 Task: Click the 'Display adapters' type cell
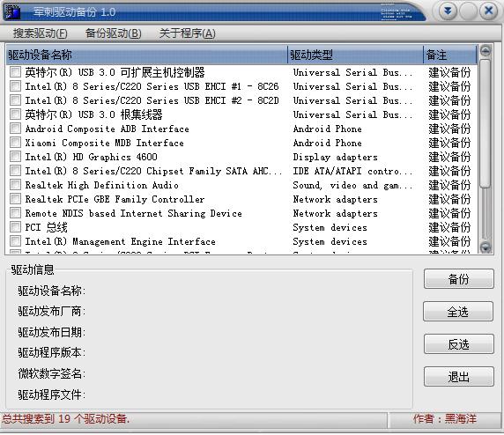pyautogui.click(x=335, y=157)
